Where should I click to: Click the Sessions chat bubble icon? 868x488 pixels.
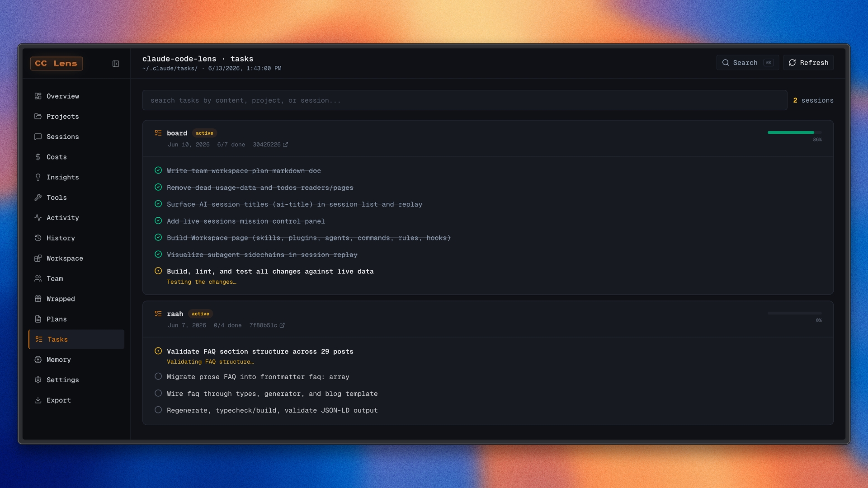[x=38, y=137]
